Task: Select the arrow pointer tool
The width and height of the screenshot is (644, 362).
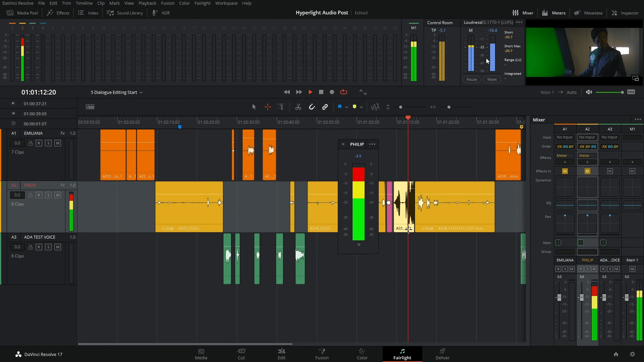Action: pyautogui.click(x=254, y=107)
